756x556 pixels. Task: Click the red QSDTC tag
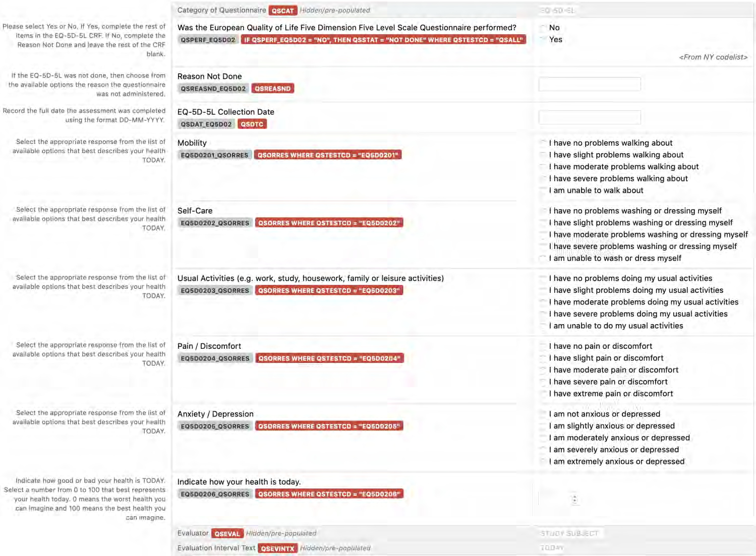pyautogui.click(x=252, y=124)
